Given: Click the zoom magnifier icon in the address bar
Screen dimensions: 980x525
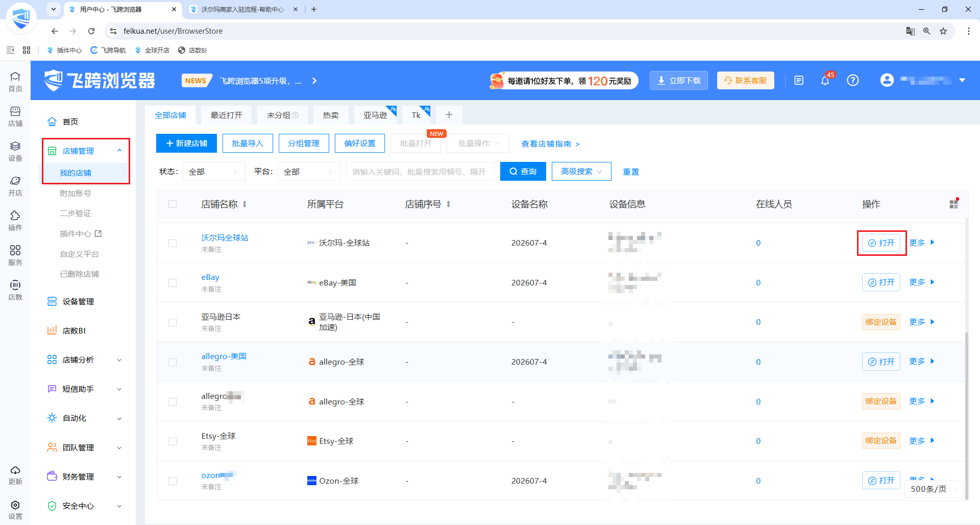Looking at the screenshot, I should point(927,31).
